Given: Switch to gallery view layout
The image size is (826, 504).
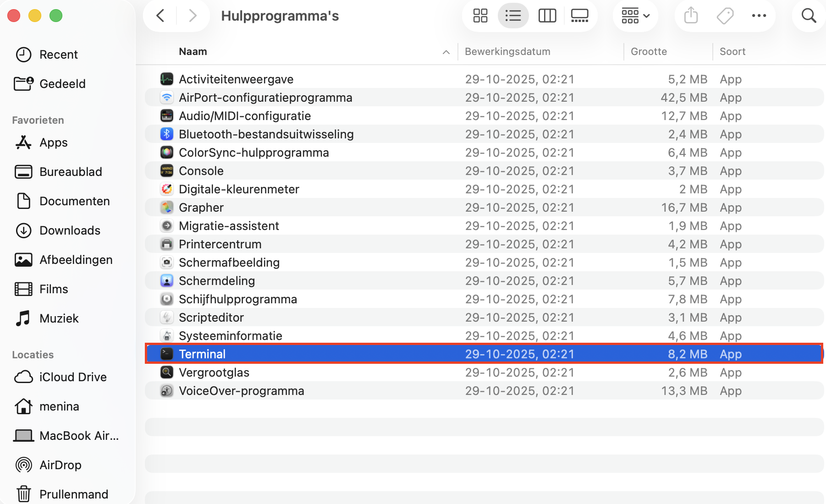Looking at the screenshot, I should (x=579, y=15).
